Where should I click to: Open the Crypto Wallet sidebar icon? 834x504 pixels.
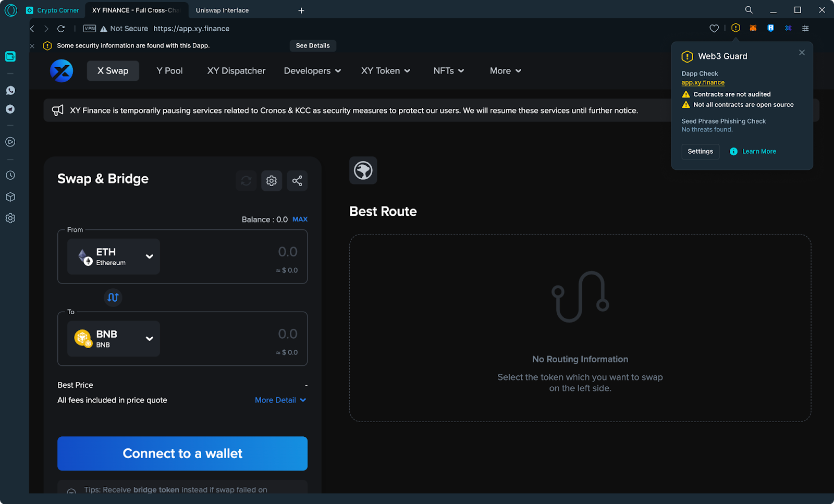10,56
